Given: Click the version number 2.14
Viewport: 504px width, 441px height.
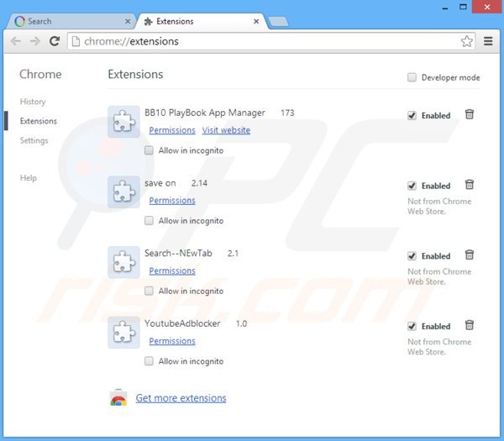Looking at the screenshot, I should coord(199,183).
